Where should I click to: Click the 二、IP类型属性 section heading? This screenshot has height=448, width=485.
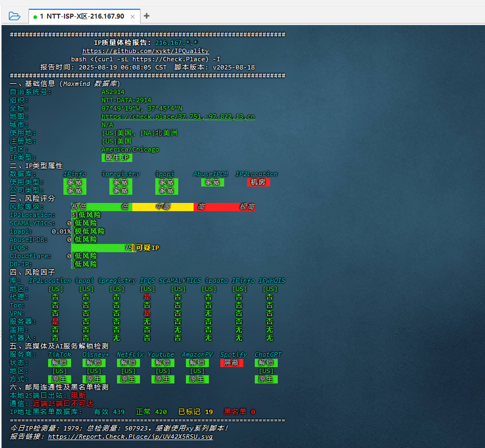pyautogui.click(x=36, y=166)
